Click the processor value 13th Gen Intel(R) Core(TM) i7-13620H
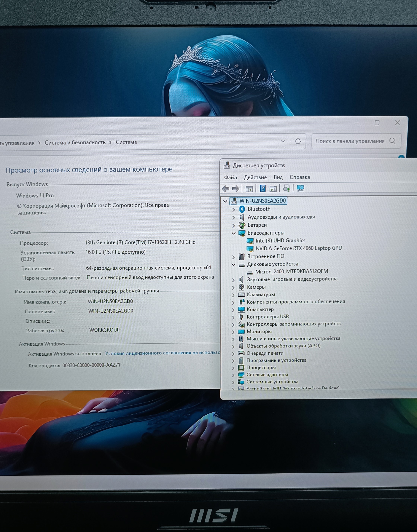Screen dimensions: 417x532 point(128,242)
